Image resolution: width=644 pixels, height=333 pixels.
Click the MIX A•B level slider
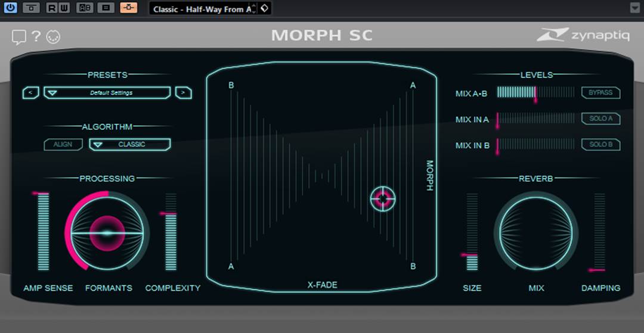(535, 92)
